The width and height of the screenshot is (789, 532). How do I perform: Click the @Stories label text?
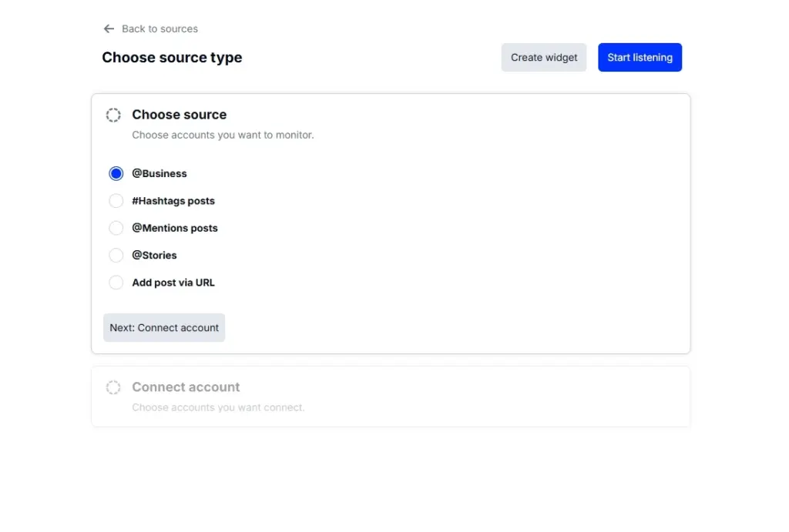[154, 255]
